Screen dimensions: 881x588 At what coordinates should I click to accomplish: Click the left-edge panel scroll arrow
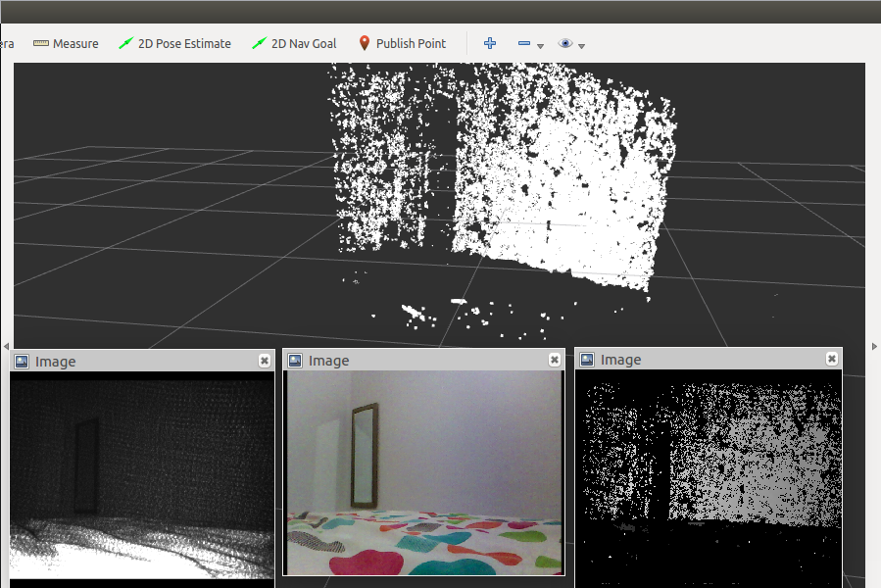point(5,345)
